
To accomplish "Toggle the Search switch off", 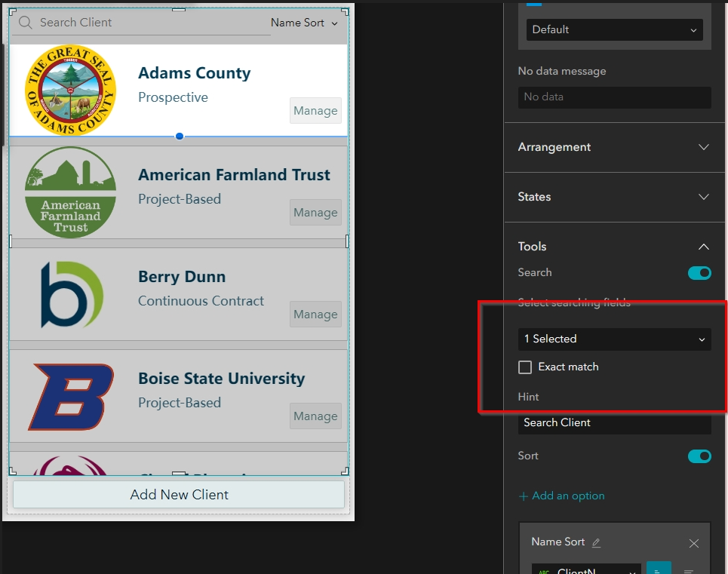I will tap(699, 273).
